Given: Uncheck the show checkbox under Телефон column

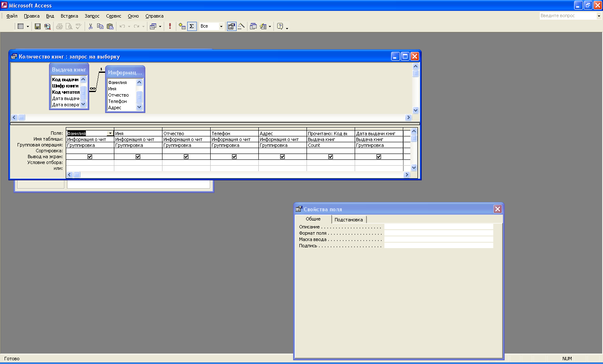Looking at the screenshot, I should (234, 157).
